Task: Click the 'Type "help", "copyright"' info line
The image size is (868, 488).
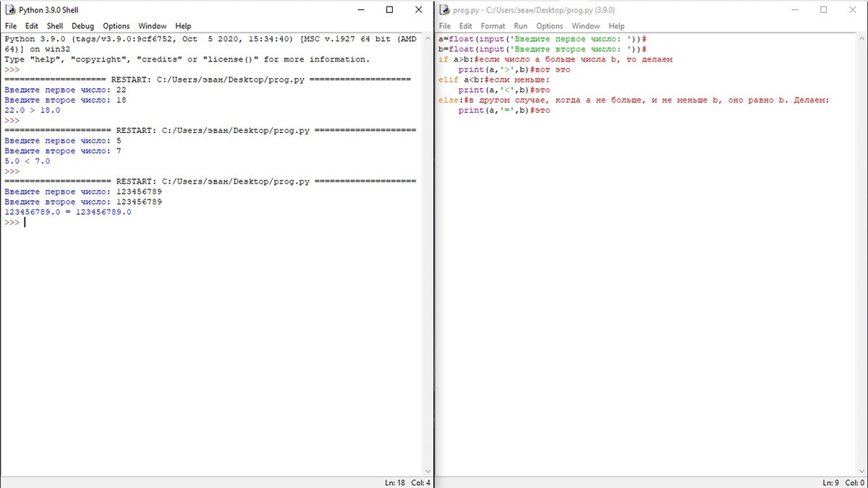Action: click(x=187, y=59)
